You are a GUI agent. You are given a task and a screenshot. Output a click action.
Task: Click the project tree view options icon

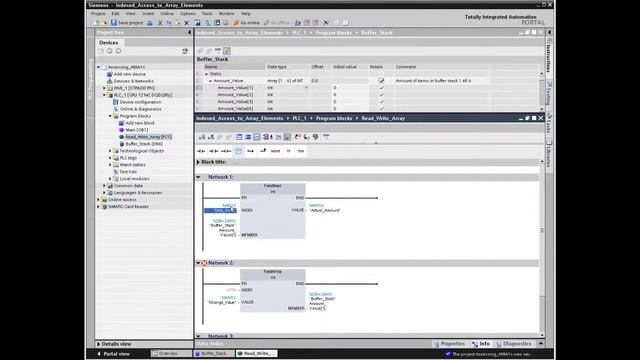click(185, 51)
